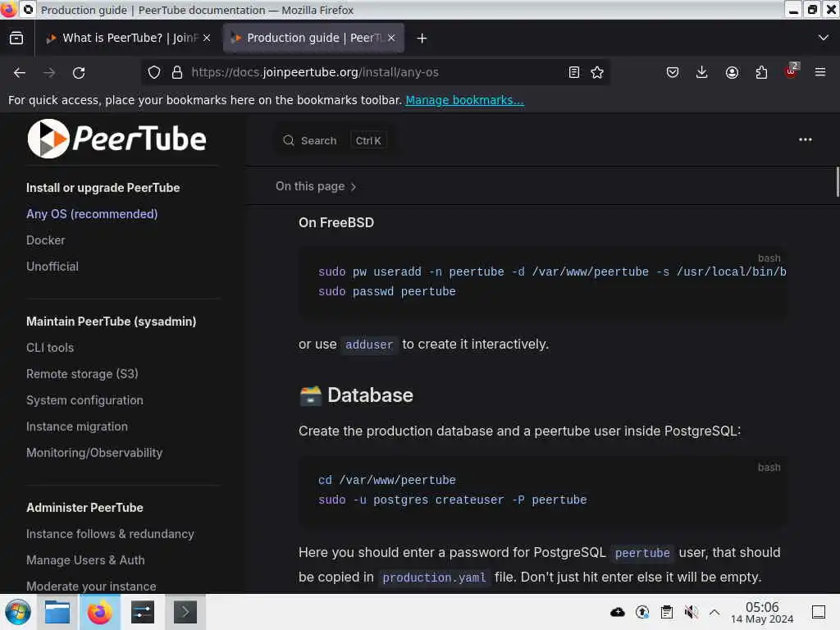Click the uBlock extension icon with badge
Image resolution: width=840 pixels, height=630 pixels.
[792, 71]
